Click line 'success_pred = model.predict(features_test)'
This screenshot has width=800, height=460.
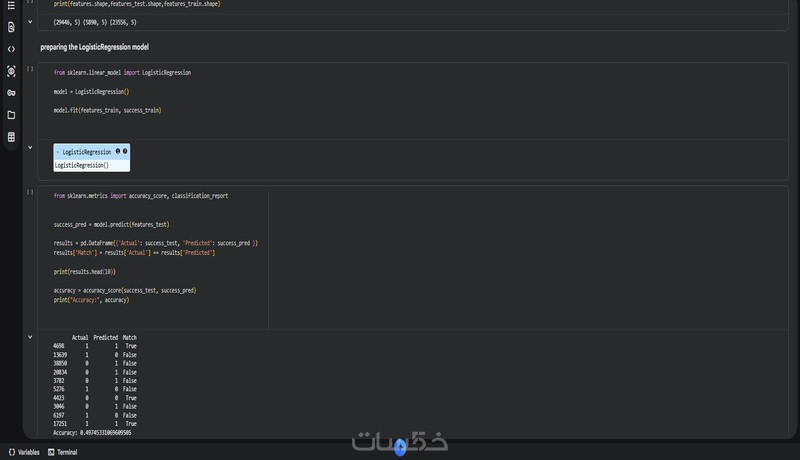[111, 224]
